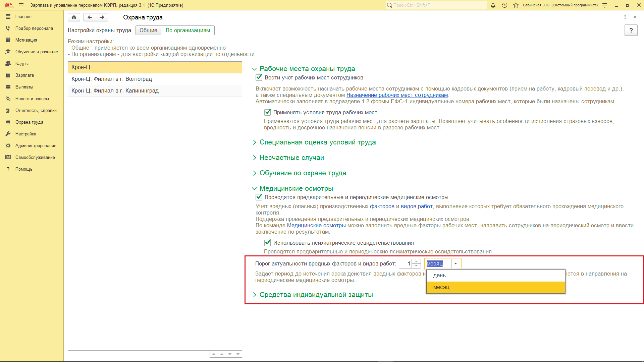644x362 pixels.
Task: Toggle Применять условия труда рабочих мест
Action: [x=268, y=112]
